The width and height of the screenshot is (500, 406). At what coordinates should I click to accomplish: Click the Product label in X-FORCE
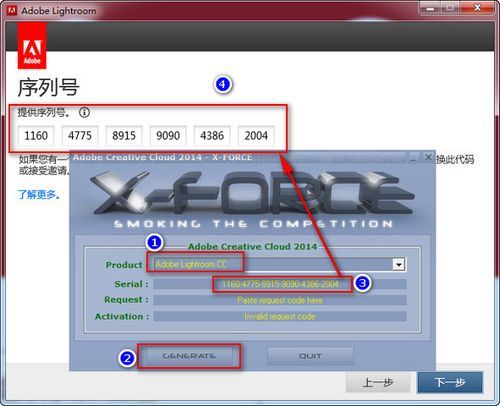tap(124, 265)
